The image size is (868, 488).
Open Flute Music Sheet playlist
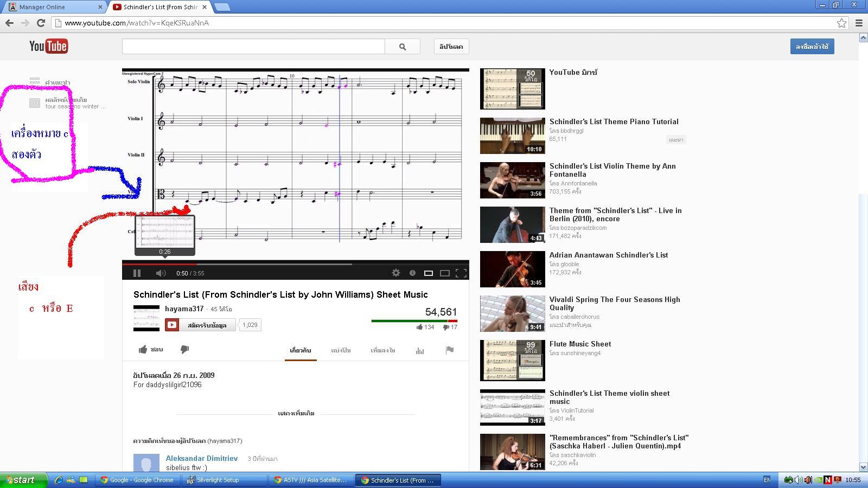click(x=580, y=344)
